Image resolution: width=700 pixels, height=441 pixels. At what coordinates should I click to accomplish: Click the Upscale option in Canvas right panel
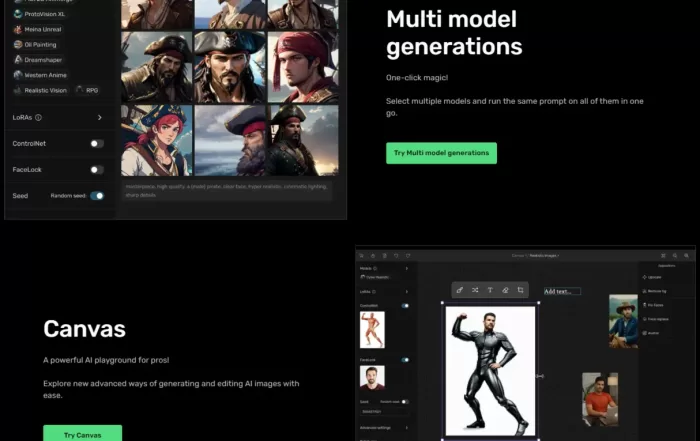click(x=652, y=277)
